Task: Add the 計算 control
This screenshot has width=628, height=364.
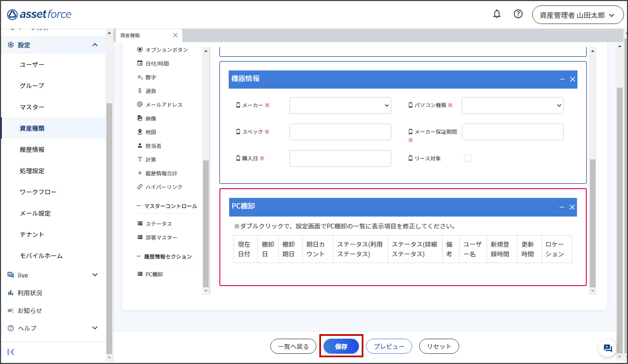Action: [x=147, y=159]
